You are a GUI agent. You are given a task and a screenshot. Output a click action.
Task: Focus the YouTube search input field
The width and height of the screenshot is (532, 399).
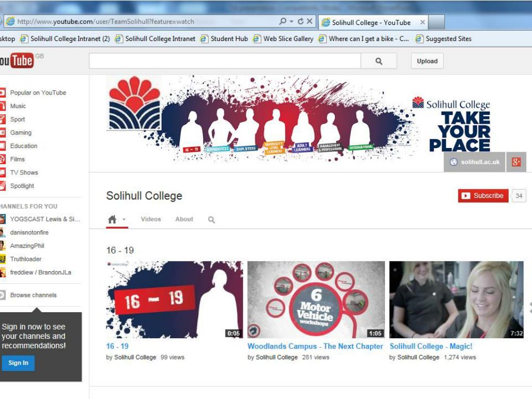click(224, 61)
